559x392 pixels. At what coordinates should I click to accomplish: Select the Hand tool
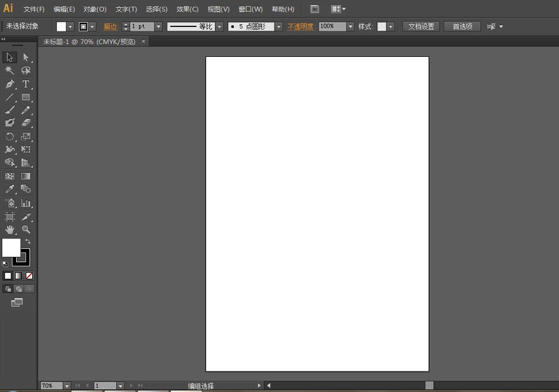[x=9, y=229]
